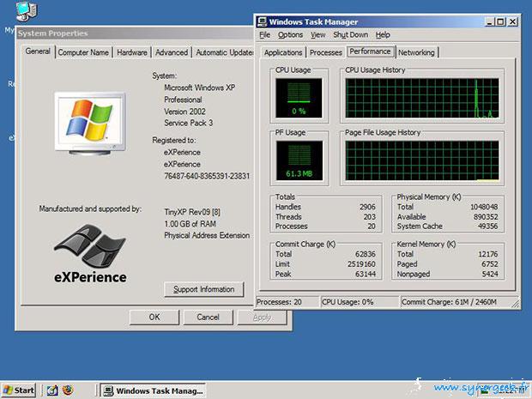This screenshot has width=532, height=399.
Task: Click Physical Memory Available value 890352
Action: pos(486,217)
